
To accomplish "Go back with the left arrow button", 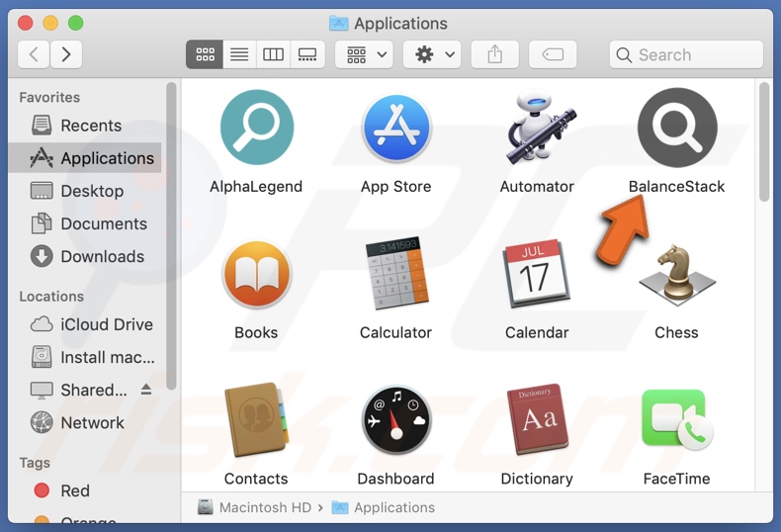I will tap(34, 54).
